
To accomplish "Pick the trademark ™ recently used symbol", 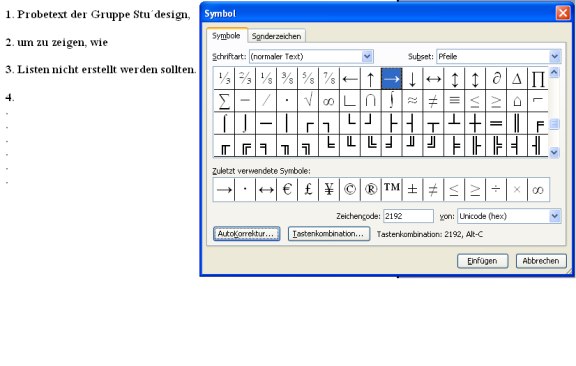I will pos(392,190).
